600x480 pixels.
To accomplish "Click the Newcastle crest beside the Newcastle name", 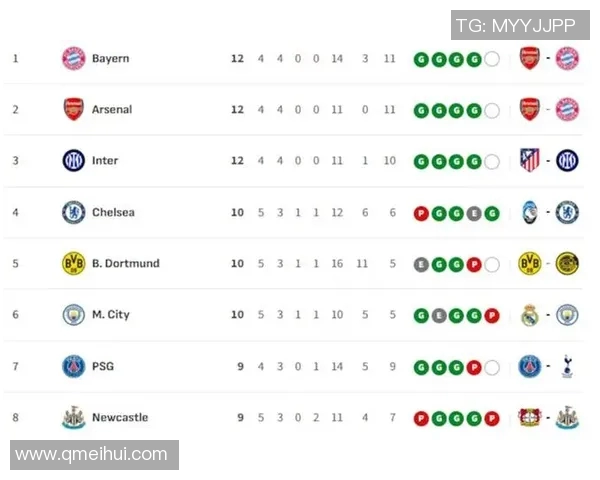I will click(x=74, y=417).
